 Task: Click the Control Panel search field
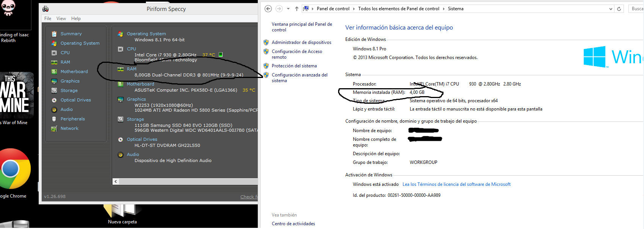point(636,9)
